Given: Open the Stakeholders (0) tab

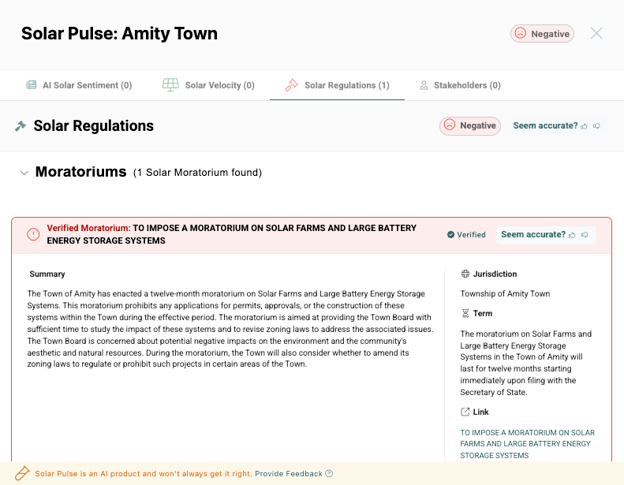Looking at the screenshot, I should tap(460, 85).
